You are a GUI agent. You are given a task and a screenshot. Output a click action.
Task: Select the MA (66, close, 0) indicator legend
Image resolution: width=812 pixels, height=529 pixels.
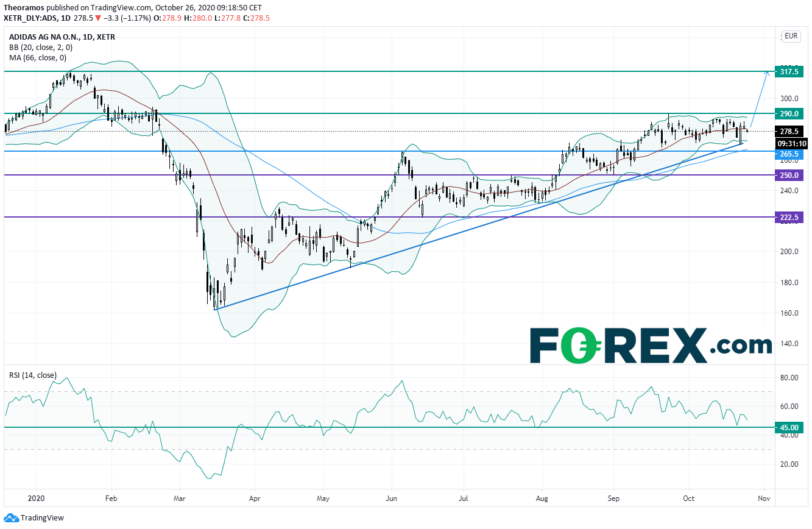[x=38, y=58]
